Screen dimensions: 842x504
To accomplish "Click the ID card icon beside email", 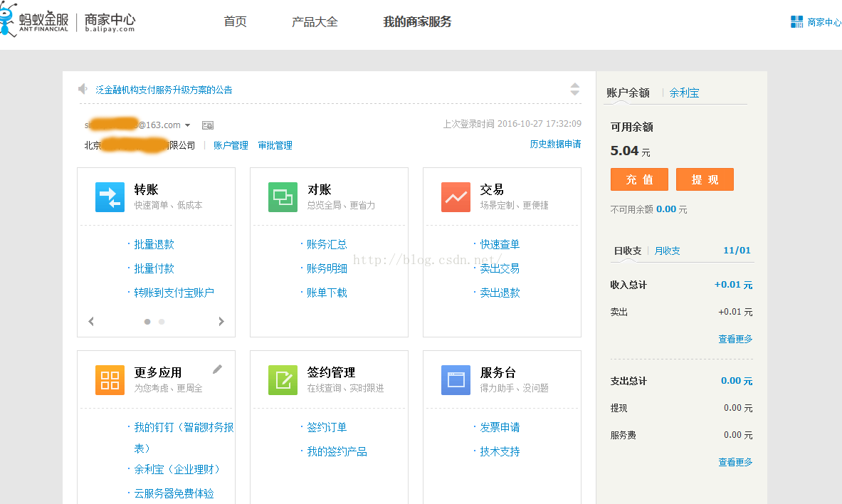I will coord(208,125).
